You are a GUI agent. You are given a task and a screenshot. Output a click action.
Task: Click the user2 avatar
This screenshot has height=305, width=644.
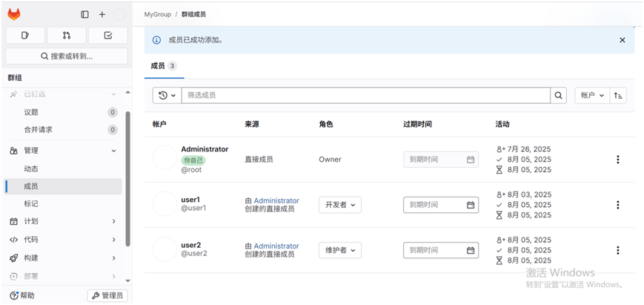[x=165, y=249]
